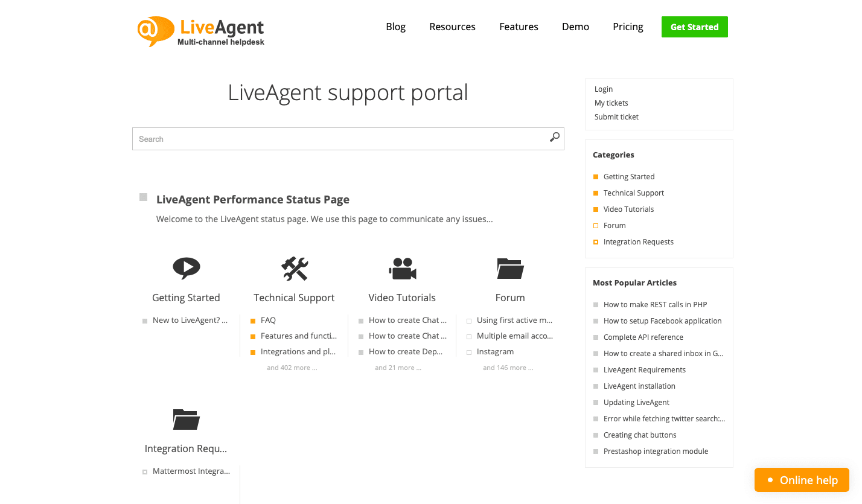Screen dimensions: 862x504
Task: Open LiveAgent Performance Status Page heading
Action: click(x=253, y=199)
